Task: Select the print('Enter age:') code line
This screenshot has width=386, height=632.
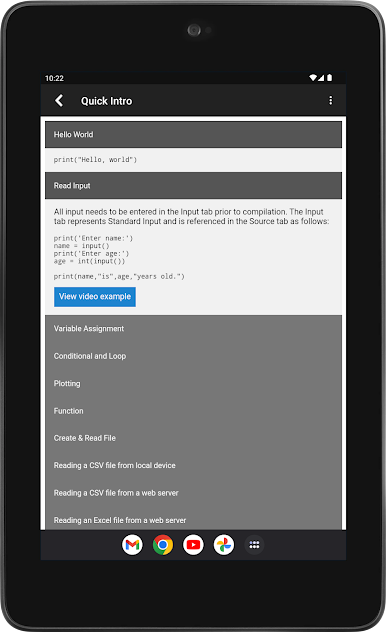Action: pyautogui.click(x=91, y=254)
